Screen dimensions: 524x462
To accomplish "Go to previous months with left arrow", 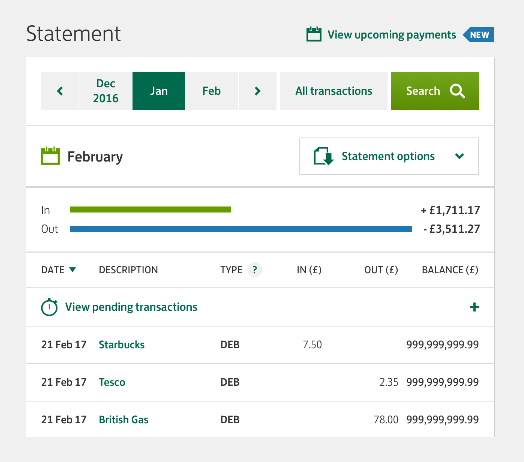I will [60, 91].
